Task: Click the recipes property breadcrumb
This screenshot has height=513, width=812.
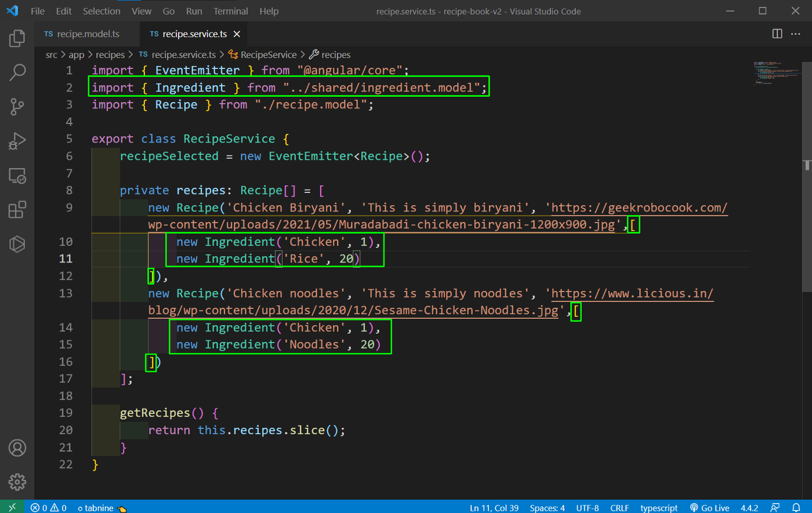Action: tap(330, 54)
